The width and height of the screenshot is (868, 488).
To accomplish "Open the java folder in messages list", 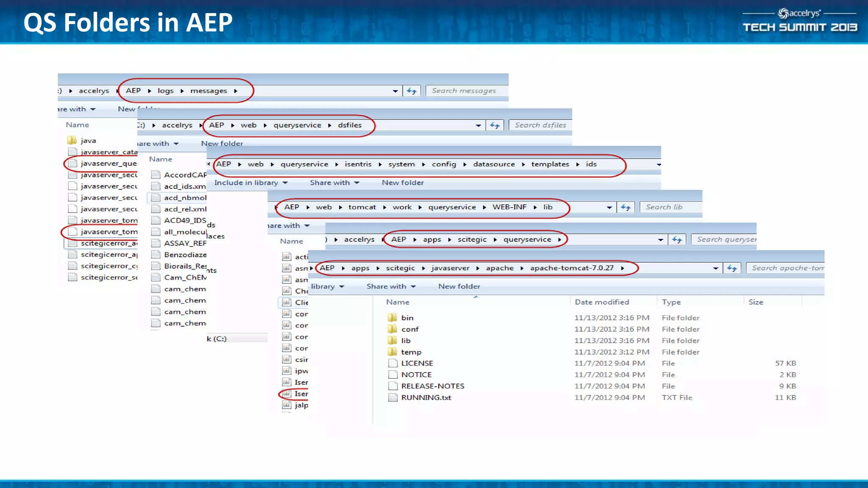I will click(x=88, y=141).
